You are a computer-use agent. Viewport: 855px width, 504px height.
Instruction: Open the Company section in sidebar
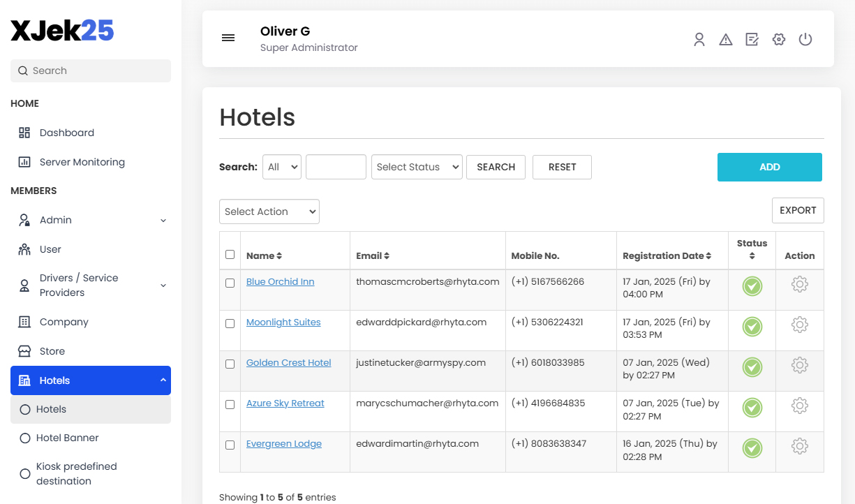tap(65, 322)
